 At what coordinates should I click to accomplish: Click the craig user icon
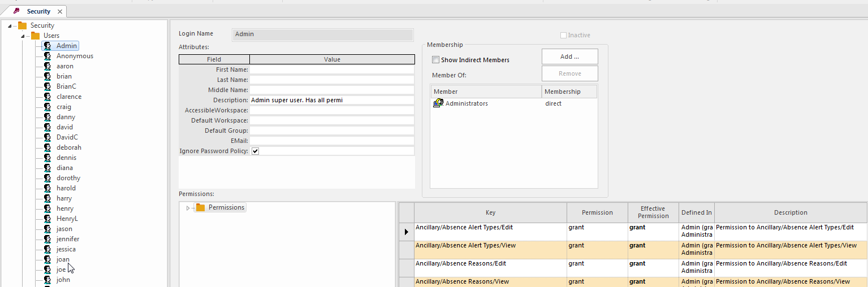pos(47,107)
